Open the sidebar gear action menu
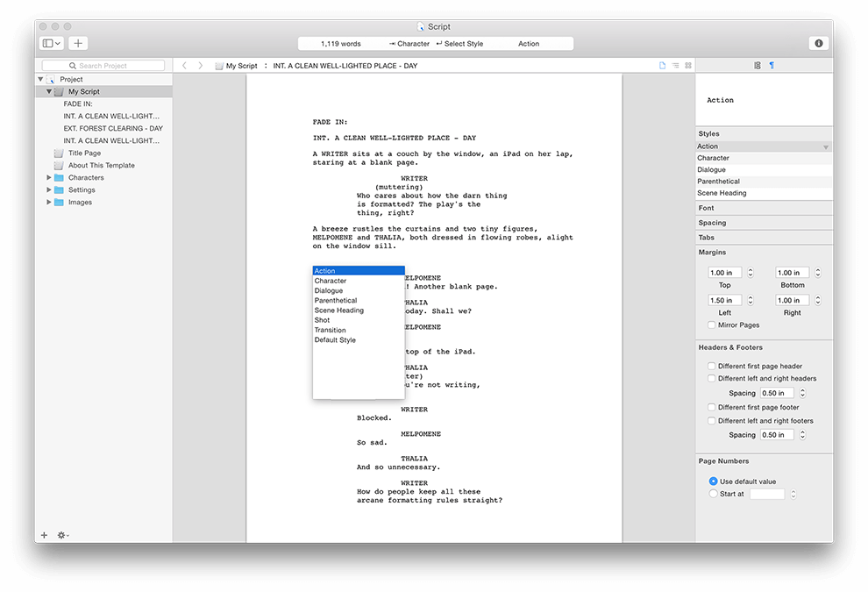 click(63, 535)
